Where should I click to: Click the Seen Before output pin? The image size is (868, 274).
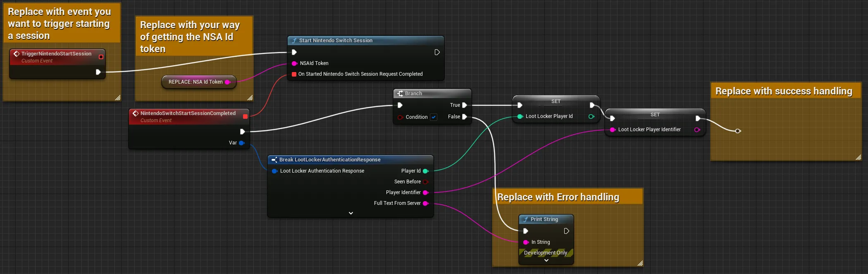426,182
